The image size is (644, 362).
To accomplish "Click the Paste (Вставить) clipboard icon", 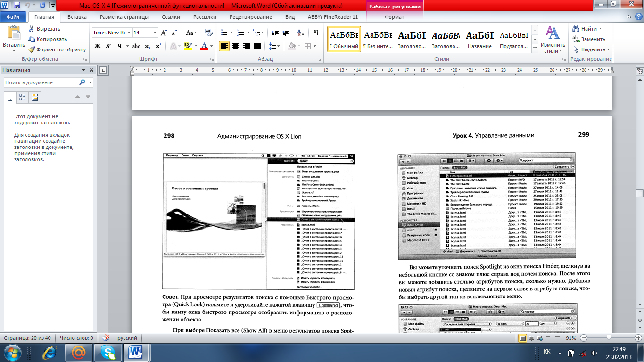I will [x=14, y=32].
